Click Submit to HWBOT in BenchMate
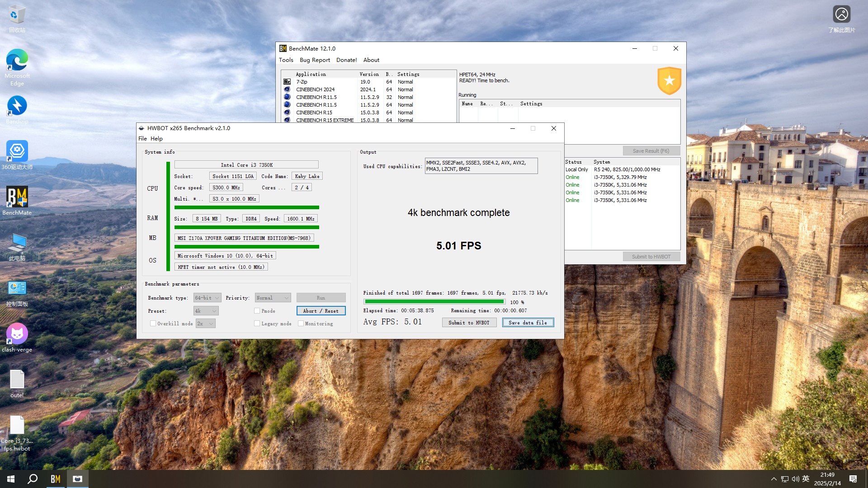 (x=651, y=257)
